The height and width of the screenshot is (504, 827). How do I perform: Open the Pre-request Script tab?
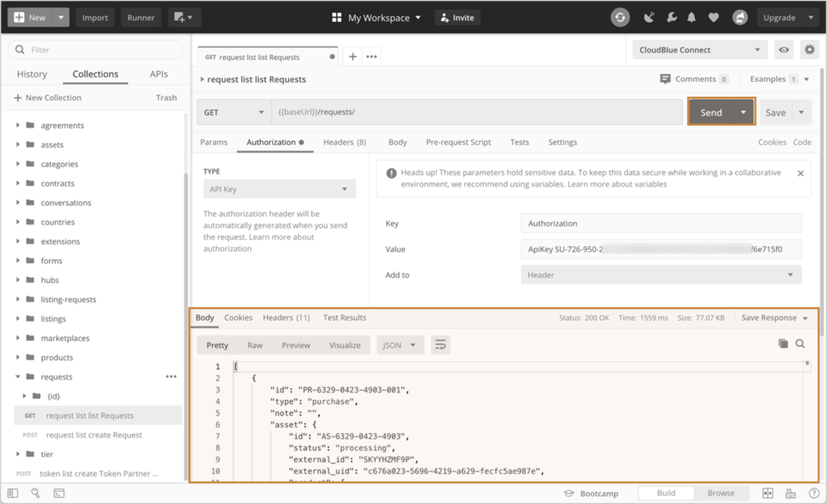pyautogui.click(x=459, y=142)
